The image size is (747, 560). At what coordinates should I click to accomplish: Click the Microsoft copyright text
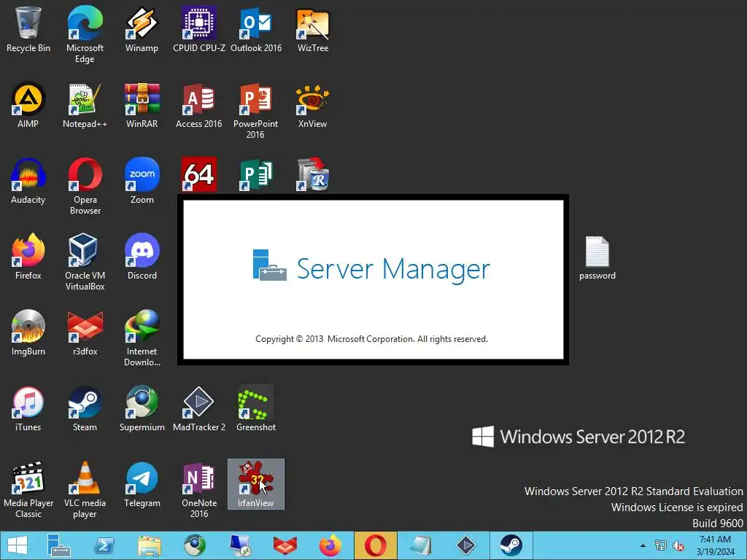[x=371, y=339]
